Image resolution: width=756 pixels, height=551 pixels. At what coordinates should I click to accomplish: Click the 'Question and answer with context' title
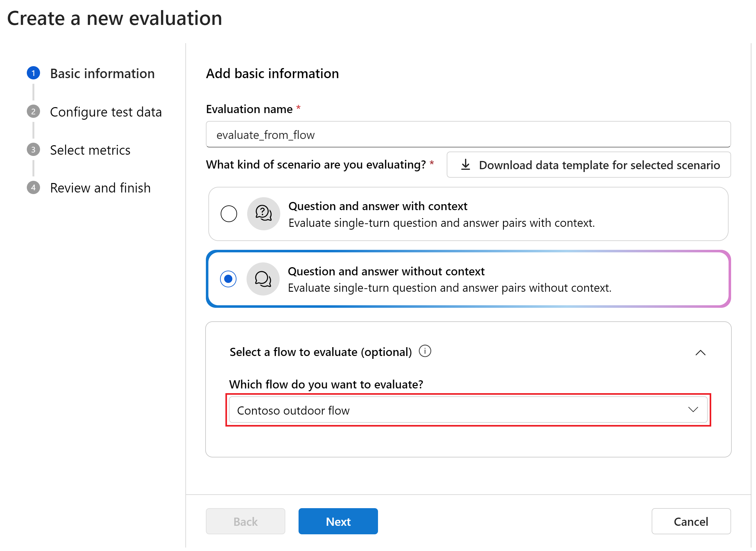pyautogui.click(x=378, y=206)
